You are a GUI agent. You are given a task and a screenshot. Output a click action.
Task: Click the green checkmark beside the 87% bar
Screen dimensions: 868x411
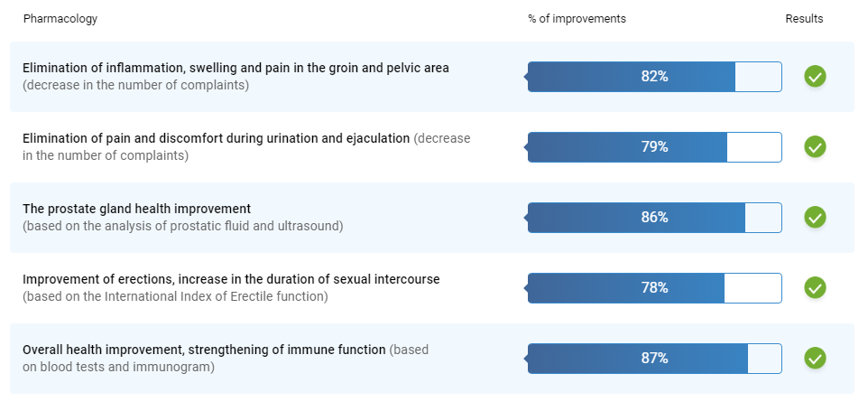[x=815, y=358]
